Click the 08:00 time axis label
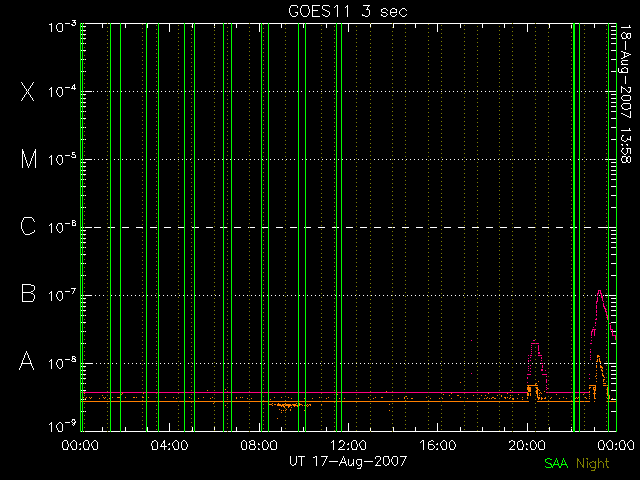The width and height of the screenshot is (640, 480). pos(259,445)
